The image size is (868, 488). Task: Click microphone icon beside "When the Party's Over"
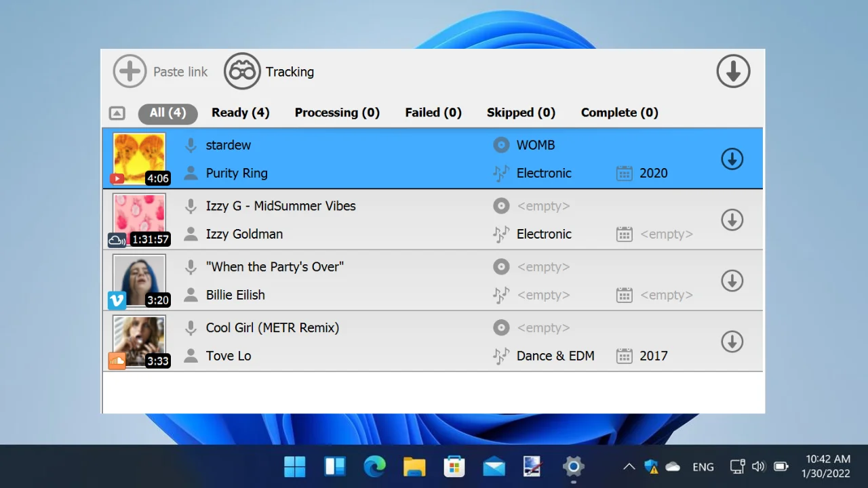tap(191, 267)
